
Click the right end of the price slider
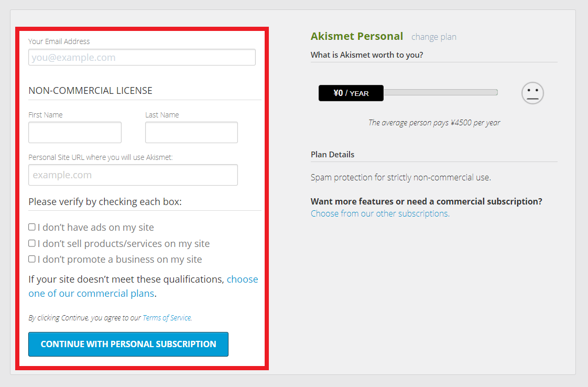pyautogui.click(x=496, y=92)
